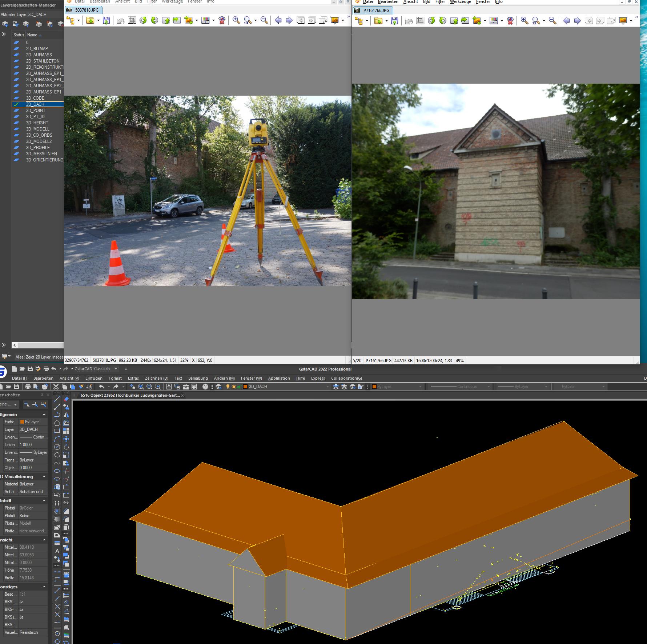Image resolution: width=647 pixels, height=644 pixels.
Task: Click the Name column header in layer list
Action: coord(32,35)
